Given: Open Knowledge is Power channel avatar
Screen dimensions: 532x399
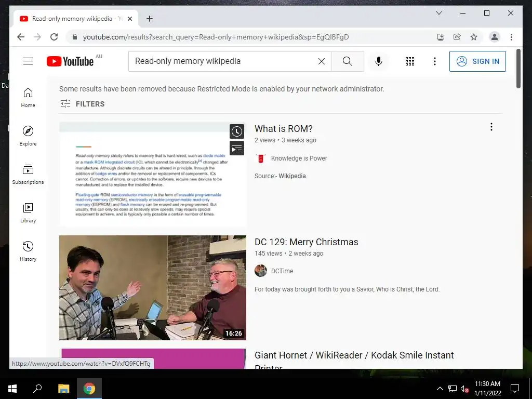Looking at the screenshot, I should point(261,158).
